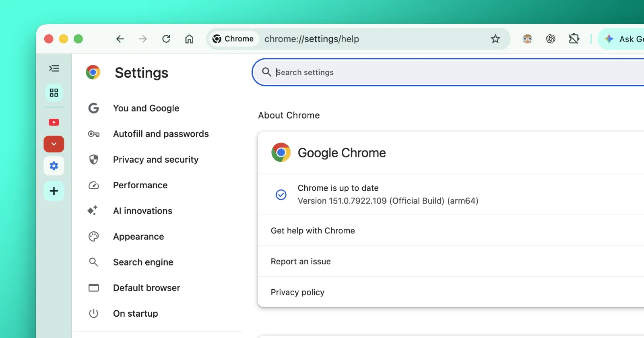Image resolution: width=644 pixels, height=338 pixels.
Task: Select AI innovations in sidebar
Action: 142,211
